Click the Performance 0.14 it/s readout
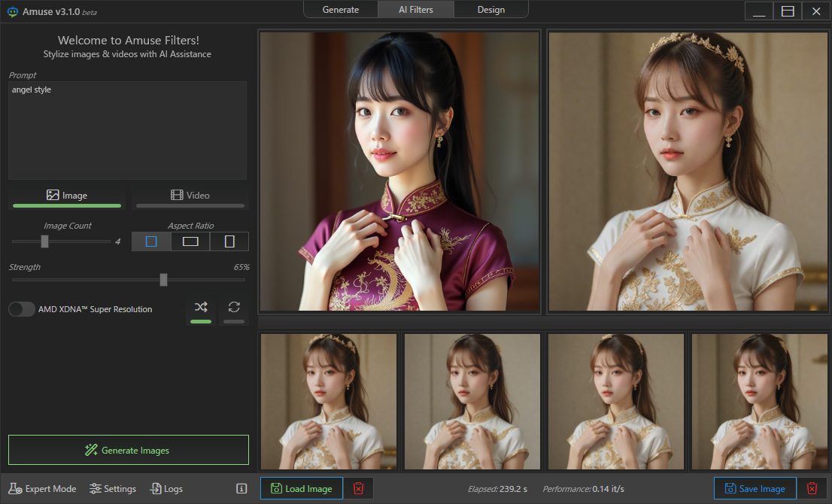This screenshot has height=504, width=832. click(583, 489)
